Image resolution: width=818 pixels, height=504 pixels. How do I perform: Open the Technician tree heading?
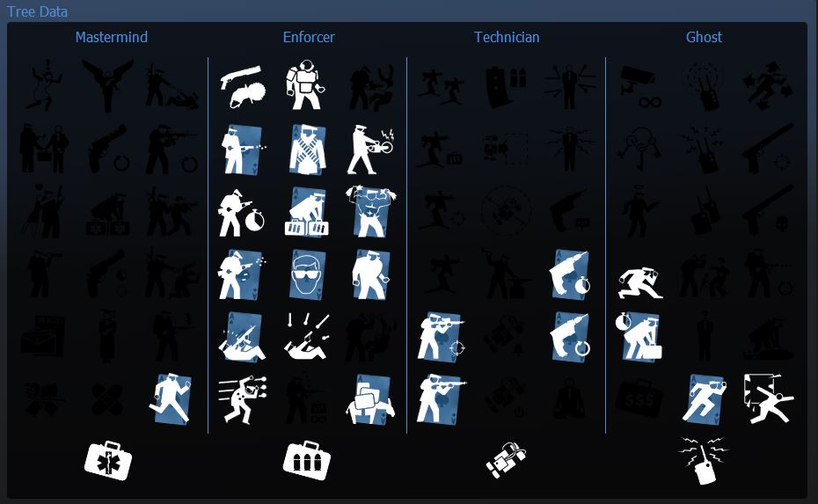point(506,37)
